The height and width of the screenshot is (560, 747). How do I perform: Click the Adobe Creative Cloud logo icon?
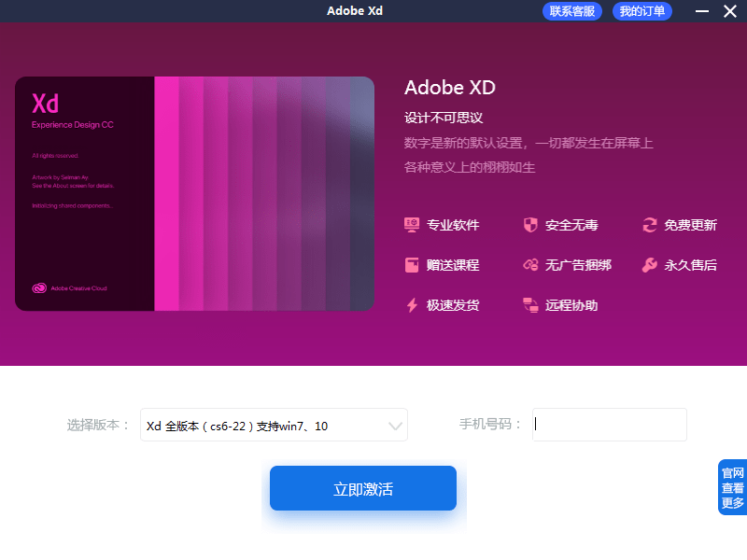(39, 288)
